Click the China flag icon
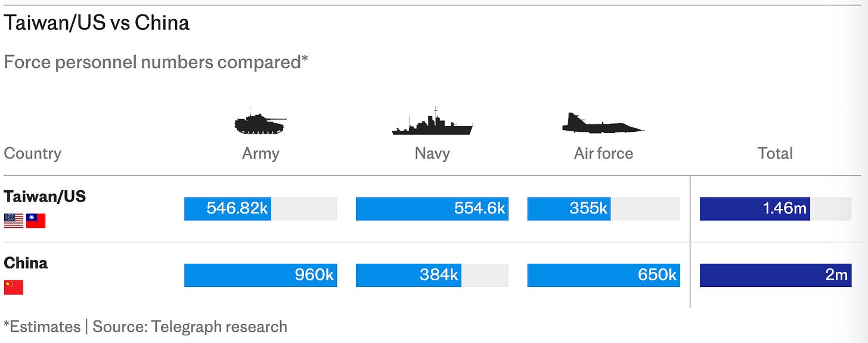Image resolution: width=868 pixels, height=343 pixels. [x=13, y=288]
